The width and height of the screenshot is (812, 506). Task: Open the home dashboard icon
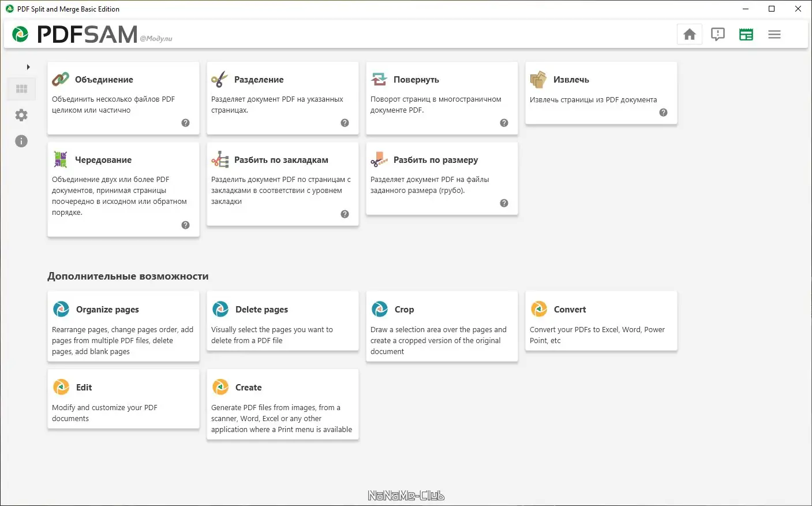click(x=690, y=35)
